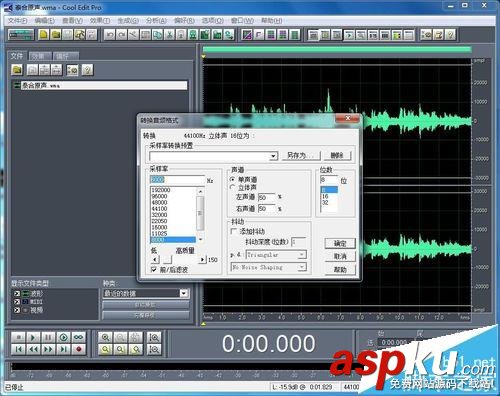Screen dimensions: 500x396
Task: Switch to the 效果 tab in the left panel
Action: (x=39, y=56)
